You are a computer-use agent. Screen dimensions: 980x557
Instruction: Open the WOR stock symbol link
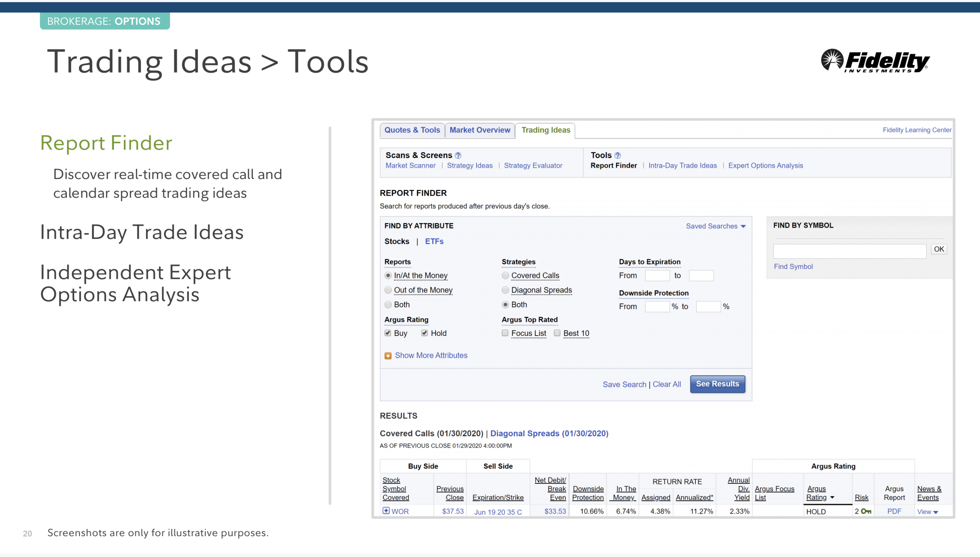[400, 511]
